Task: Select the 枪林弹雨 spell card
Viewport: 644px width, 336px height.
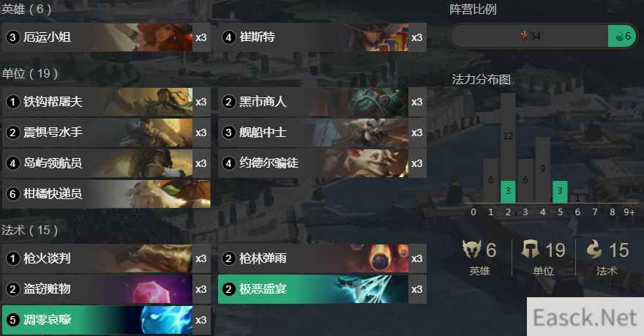Action: [x=322, y=258]
